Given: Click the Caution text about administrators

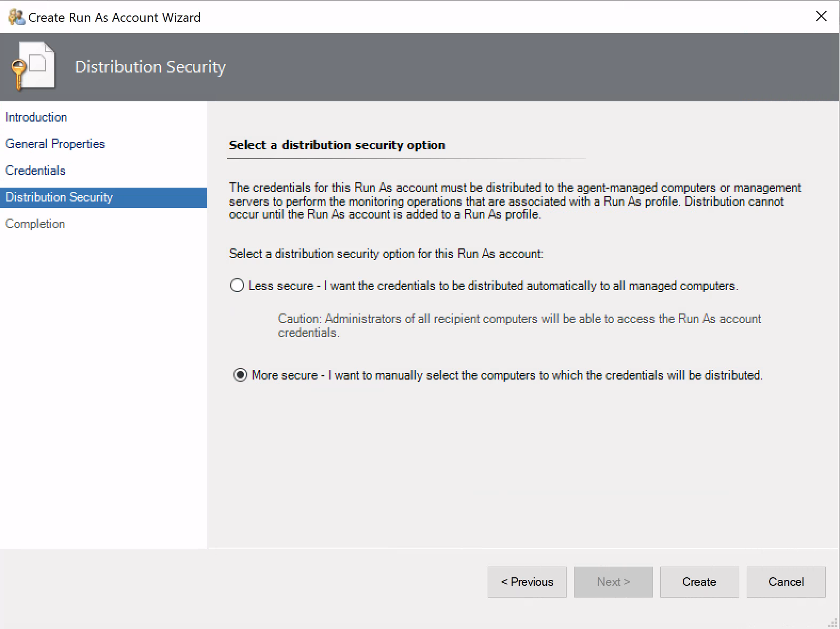Looking at the screenshot, I should click(519, 325).
